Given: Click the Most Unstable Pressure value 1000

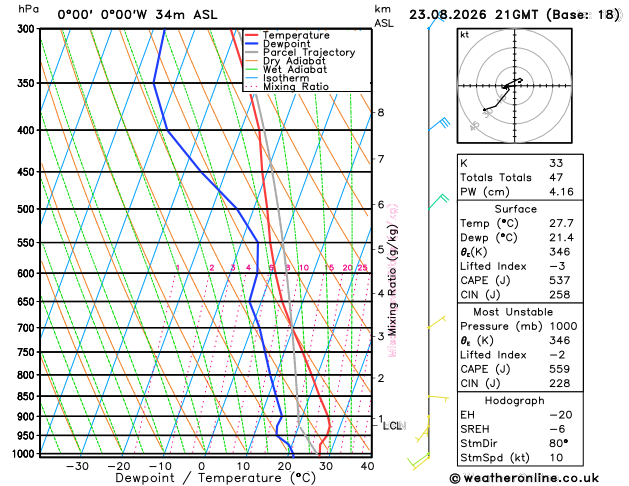Looking at the screenshot, I should [563, 326].
